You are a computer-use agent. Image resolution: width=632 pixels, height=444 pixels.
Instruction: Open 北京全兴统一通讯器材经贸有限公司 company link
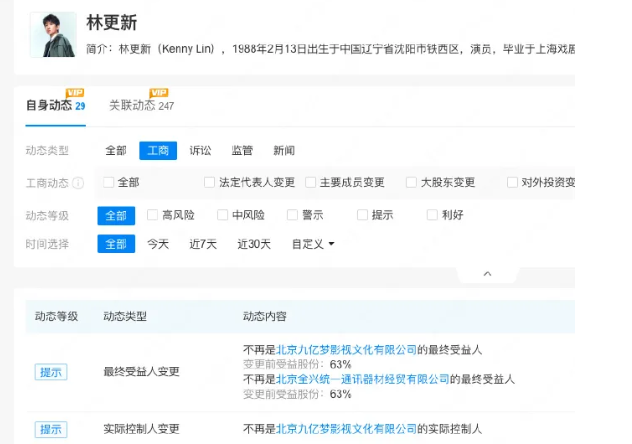(x=363, y=379)
